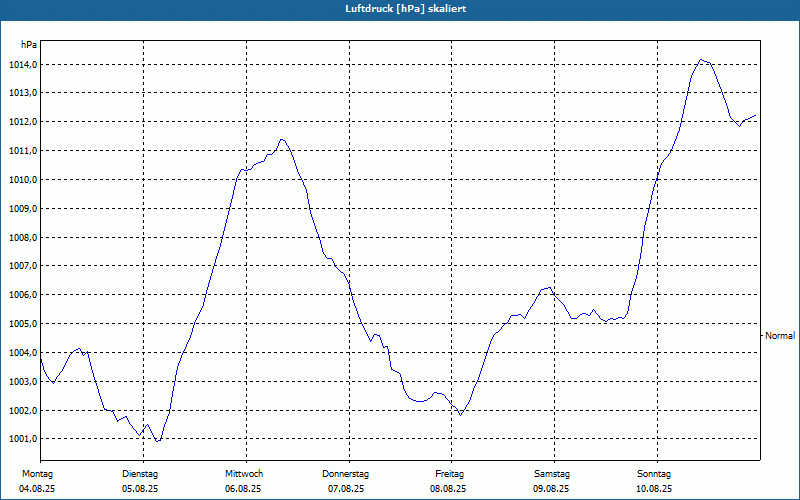
Task: Select the 1005,0 axis value
Action: pyautogui.click(x=22, y=324)
